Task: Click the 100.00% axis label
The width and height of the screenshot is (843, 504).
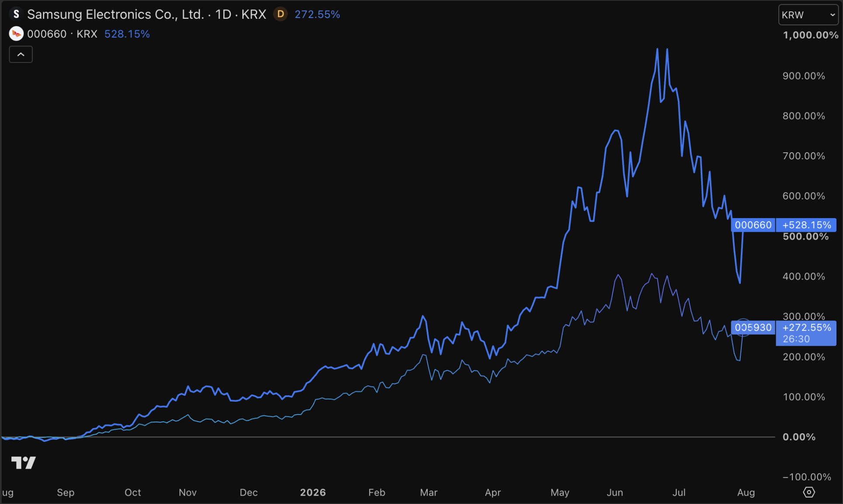Action: point(804,397)
